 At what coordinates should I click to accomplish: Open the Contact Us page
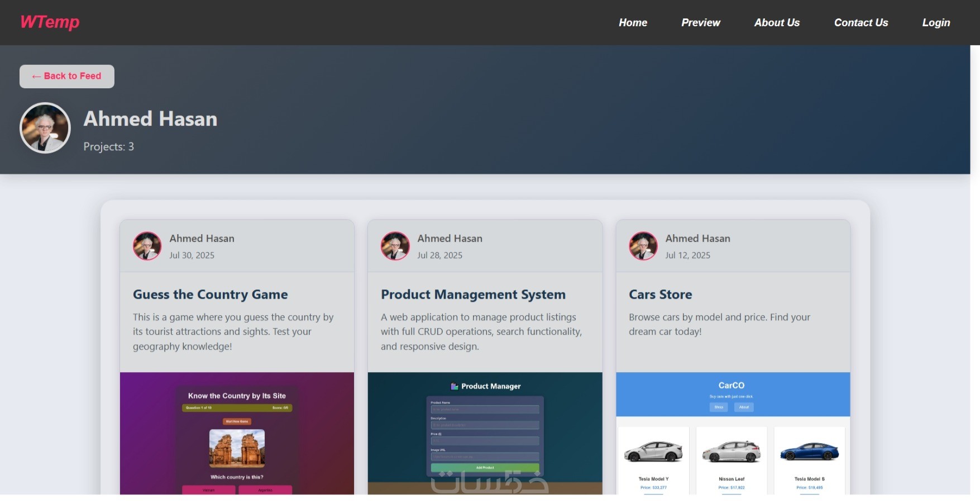[861, 22]
